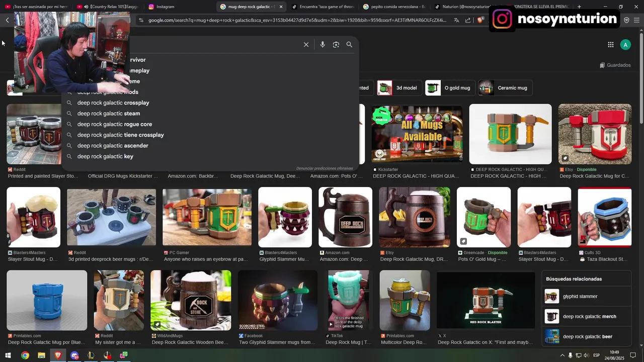Open Etsy Deep Rock Galactic Mug, DR image
644x362 pixels.
pyautogui.click(x=415, y=217)
